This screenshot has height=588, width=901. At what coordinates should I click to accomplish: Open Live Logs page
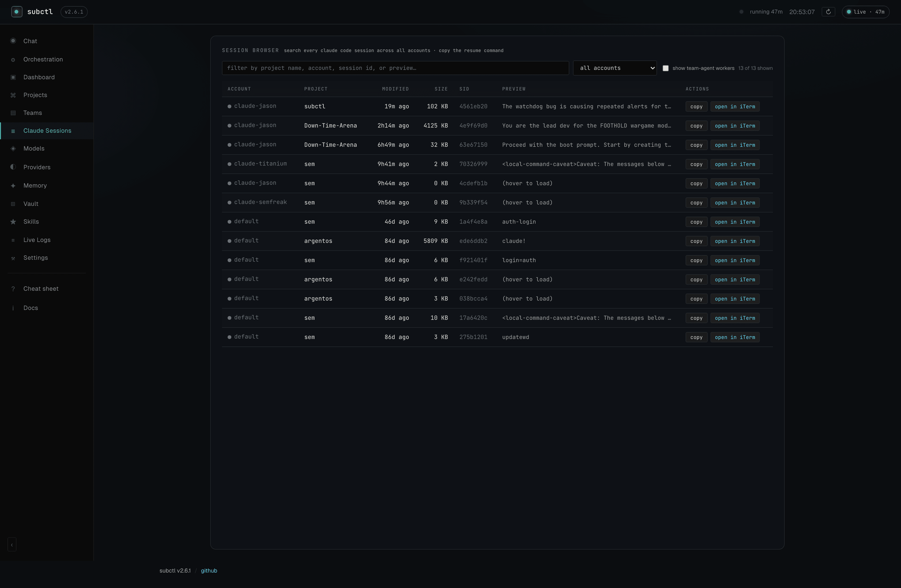pyautogui.click(x=37, y=240)
